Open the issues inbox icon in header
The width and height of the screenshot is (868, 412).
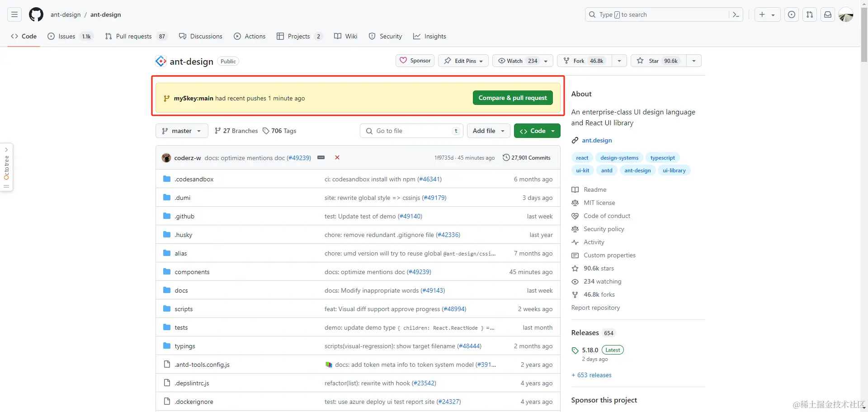[x=792, y=14]
